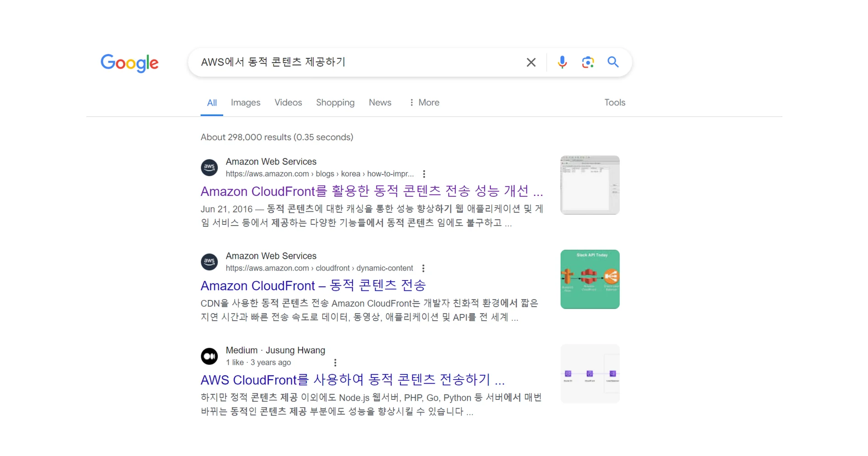Screen dimensions: 868x456
Task: Click the aws.amazon.com cloudfront dynamic-content URL
Action: (x=319, y=268)
